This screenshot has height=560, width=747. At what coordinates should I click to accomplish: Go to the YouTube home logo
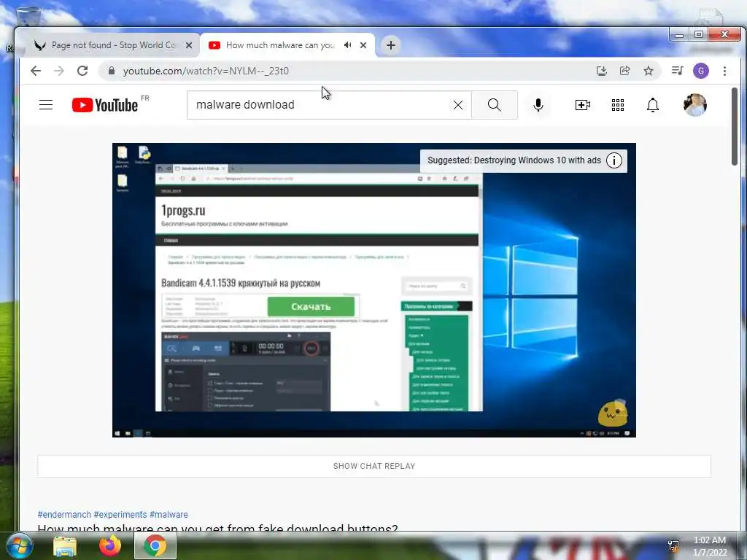pyautogui.click(x=105, y=105)
